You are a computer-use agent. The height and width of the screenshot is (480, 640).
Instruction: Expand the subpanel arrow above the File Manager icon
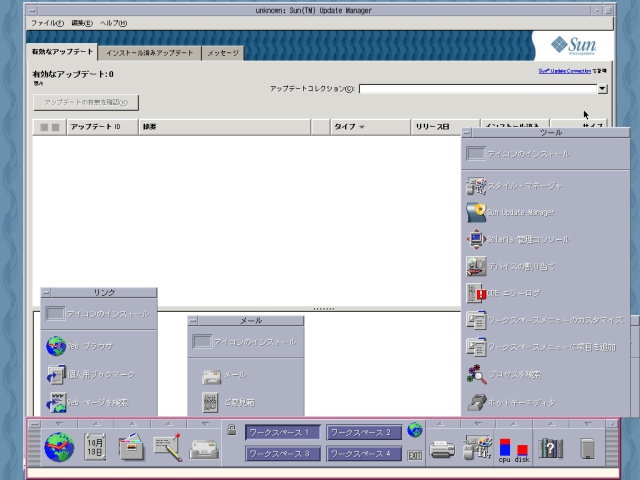click(132, 424)
